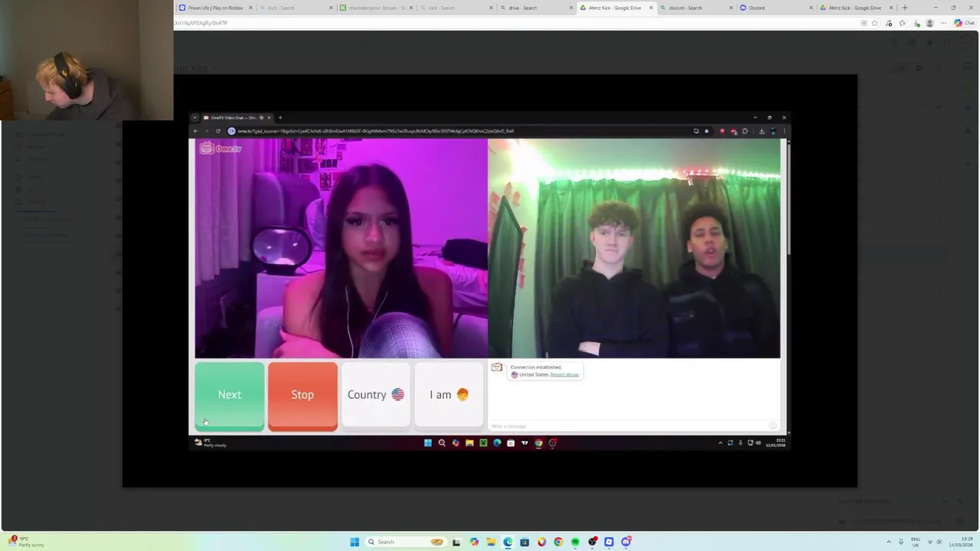Open emoji picker in chat message box
Viewport: 980px width, 551px height.
click(773, 426)
